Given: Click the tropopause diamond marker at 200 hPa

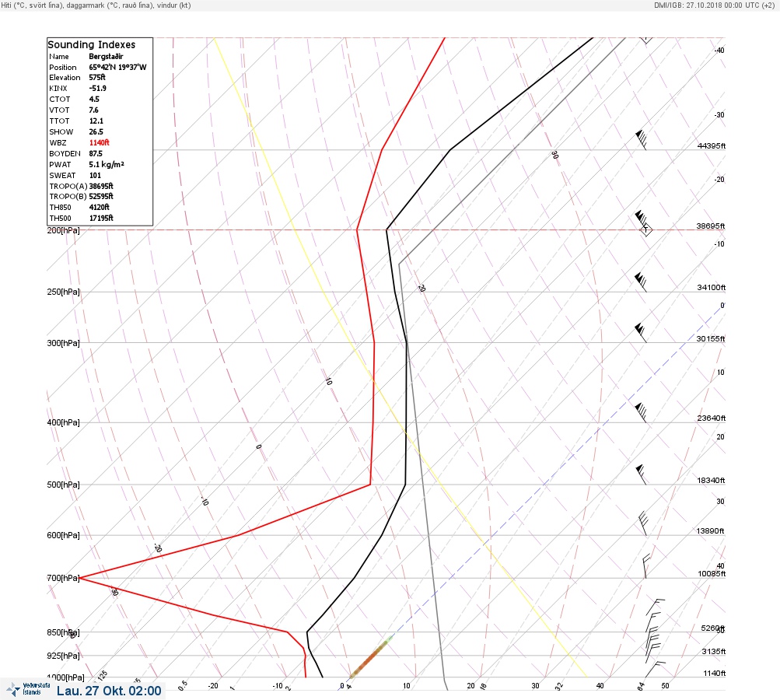Looking at the screenshot, I should pos(645,230).
